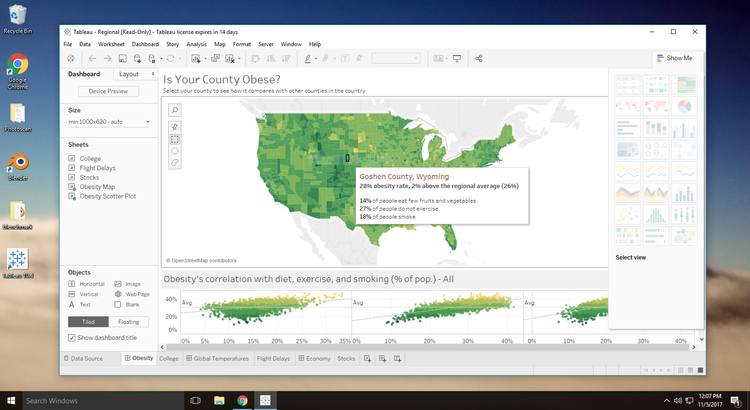Click the New Dashboard icon in sheet tabs
The image size is (750, 410).
383,358
